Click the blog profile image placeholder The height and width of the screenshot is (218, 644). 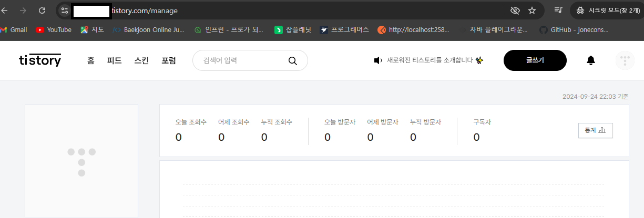pos(81,160)
